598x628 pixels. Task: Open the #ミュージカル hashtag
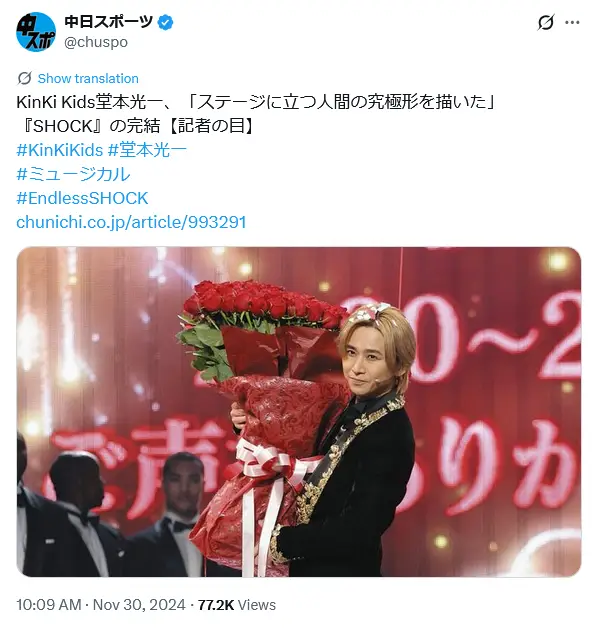pyautogui.click(x=74, y=174)
